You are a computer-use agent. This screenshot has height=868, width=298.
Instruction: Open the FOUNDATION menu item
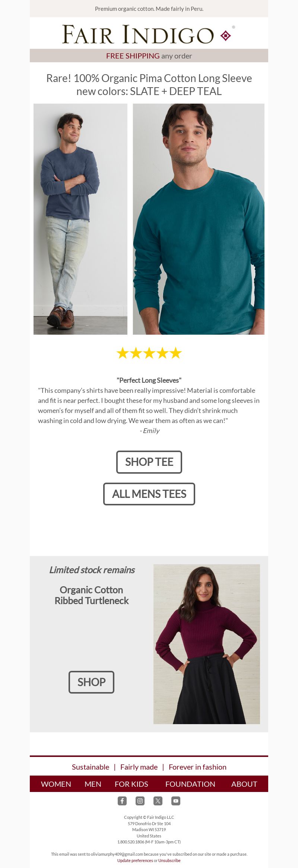point(190,784)
